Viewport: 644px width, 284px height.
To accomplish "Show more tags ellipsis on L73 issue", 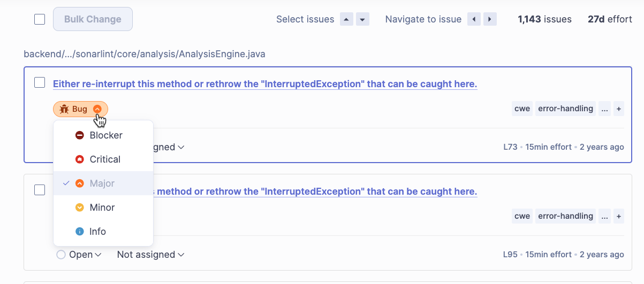I will pyautogui.click(x=605, y=109).
